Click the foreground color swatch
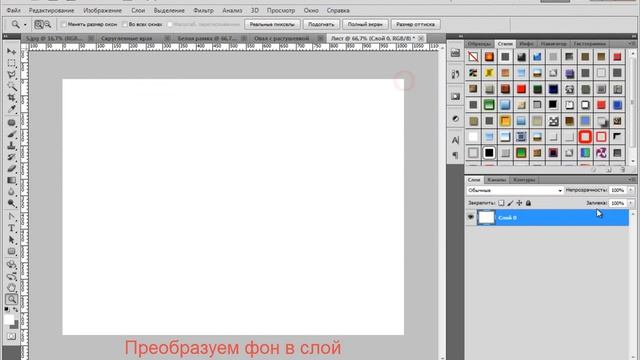 click(x=9, y=320)
